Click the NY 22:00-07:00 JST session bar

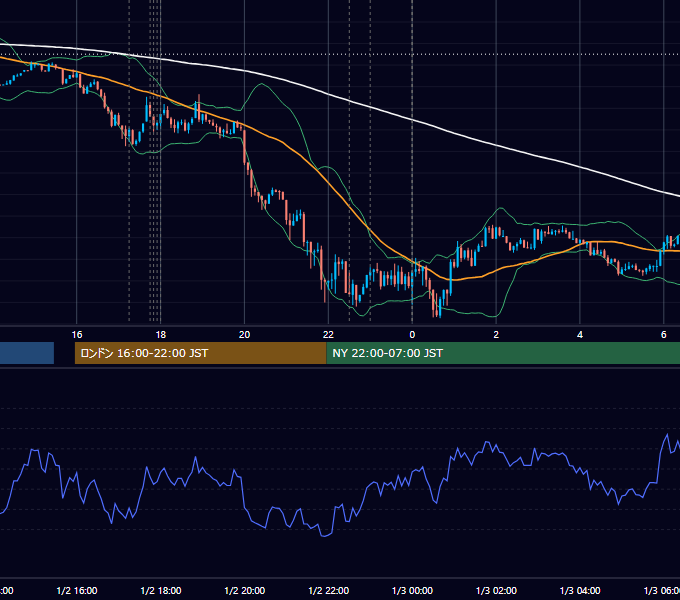click(503, 353)
